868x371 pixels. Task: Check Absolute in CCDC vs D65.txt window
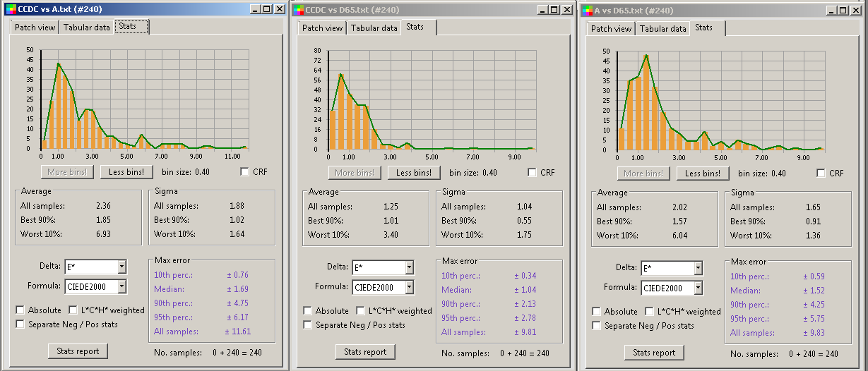click(308, 310)
